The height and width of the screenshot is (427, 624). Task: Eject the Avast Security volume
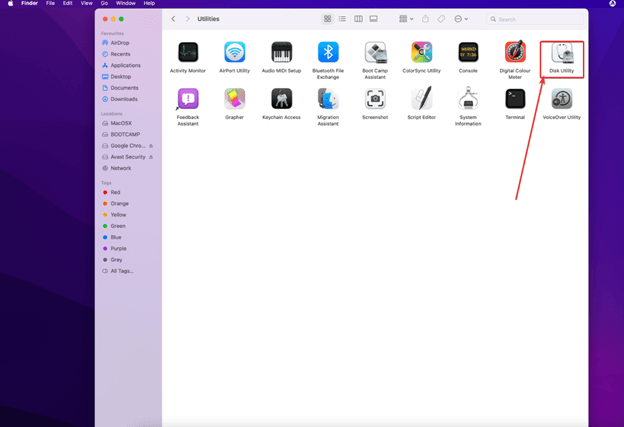(151, 157)
